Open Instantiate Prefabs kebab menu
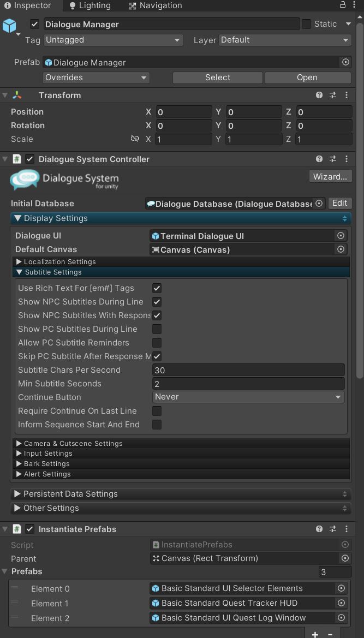 coord(347,529)
